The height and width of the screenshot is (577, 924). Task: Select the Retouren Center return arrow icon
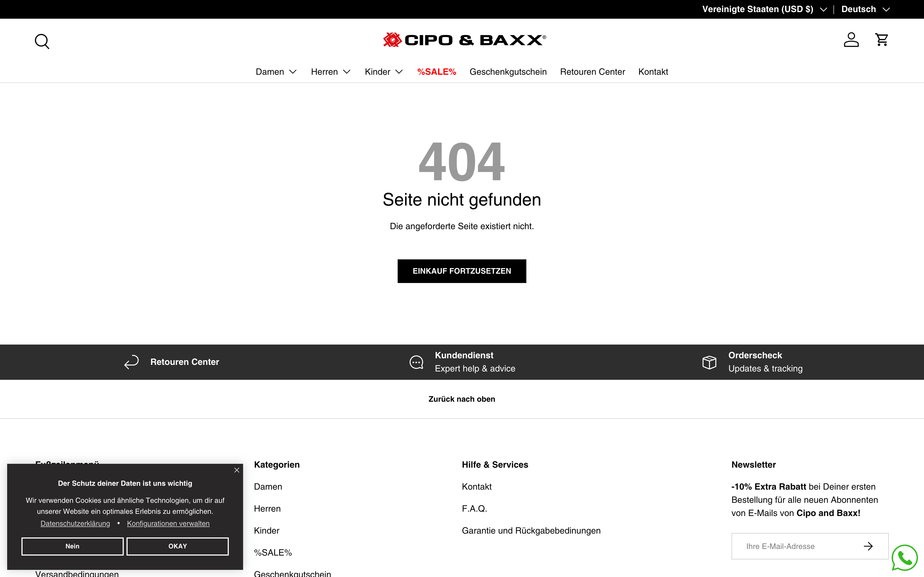(131, 362)
